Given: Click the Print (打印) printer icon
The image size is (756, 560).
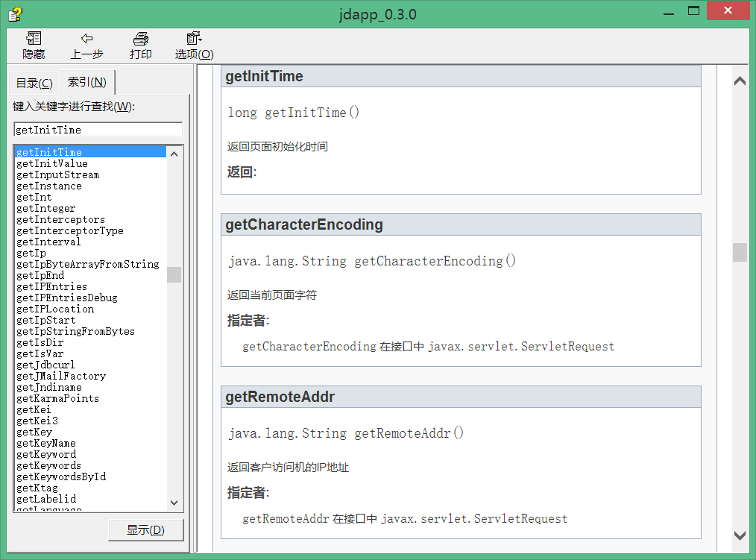Looking at the screenshot, I should point(141,39).
